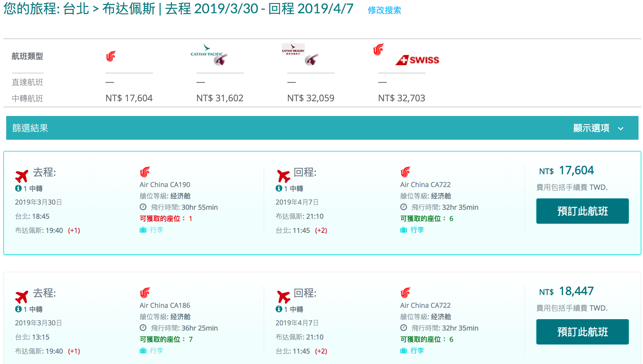Book the NT$ 17,604 flight with 預訂此航班

[x=582, y=211]
